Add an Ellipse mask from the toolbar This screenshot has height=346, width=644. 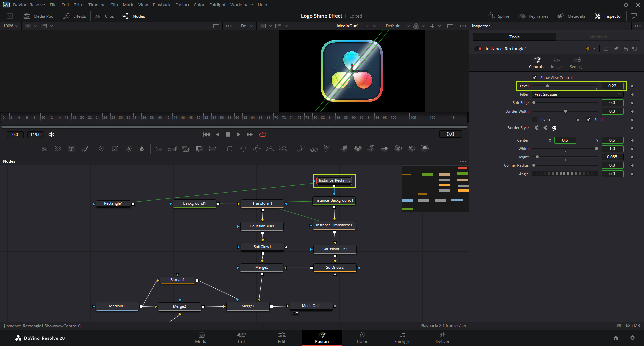243,149
